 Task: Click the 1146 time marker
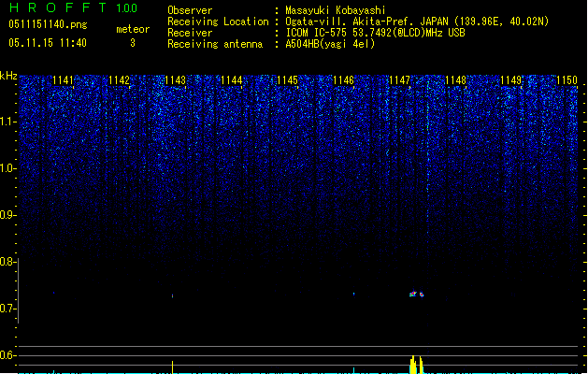(343, 79)
